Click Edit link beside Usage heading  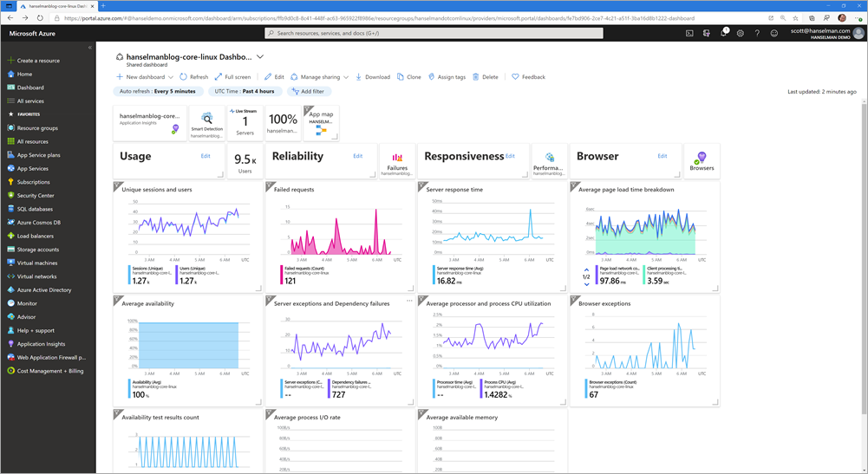tap(206, 156)
